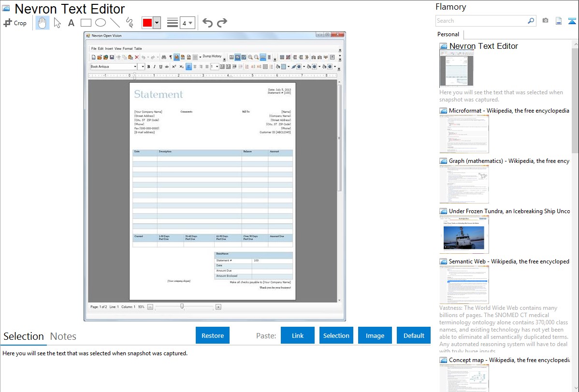
Task: Click the Insert menu in Nevron window
Action: click(x=109, y=48)
